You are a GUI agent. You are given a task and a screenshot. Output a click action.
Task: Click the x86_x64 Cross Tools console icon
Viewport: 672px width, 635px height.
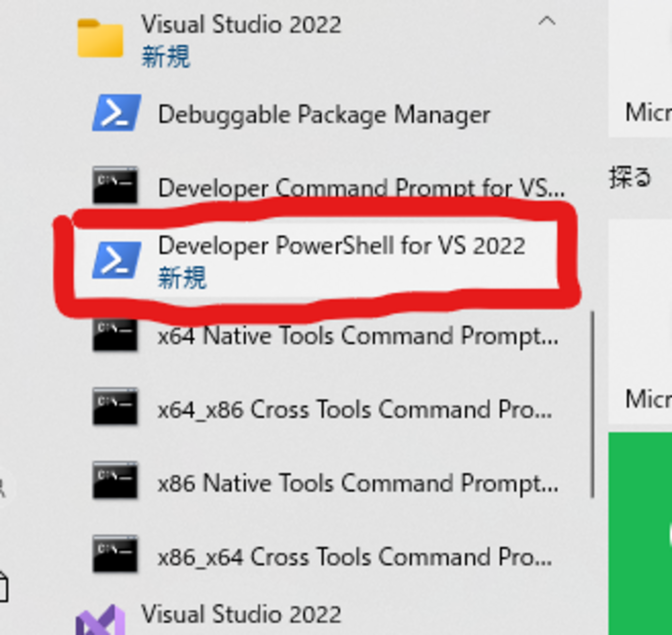tap(115, 554)
